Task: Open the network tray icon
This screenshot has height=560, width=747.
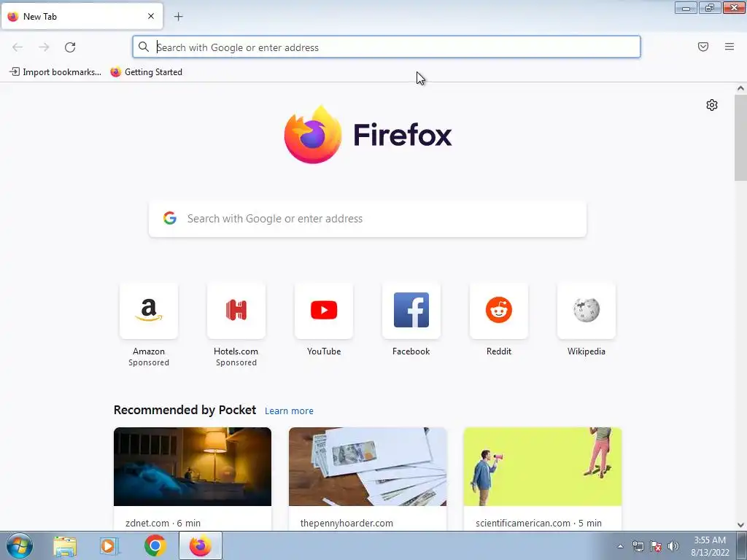Action: coord(638,546)
